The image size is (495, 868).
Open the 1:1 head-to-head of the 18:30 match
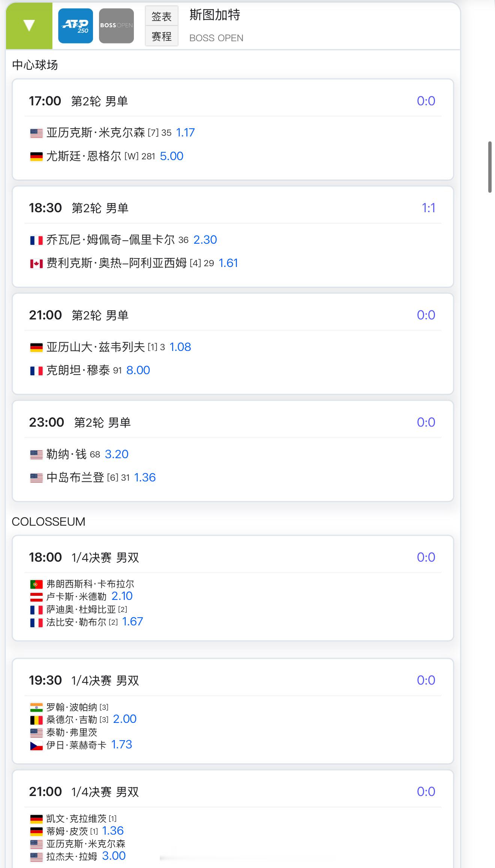click(x=429, y=208)
